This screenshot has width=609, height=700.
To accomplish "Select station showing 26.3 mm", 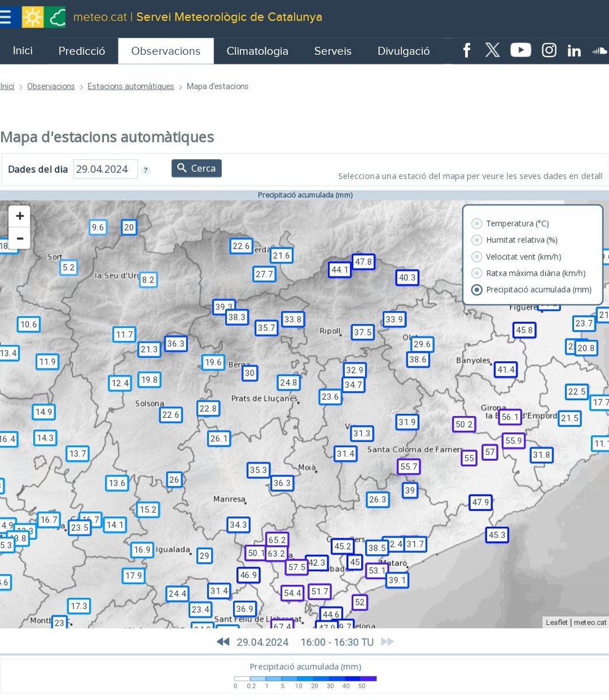I will 377,499.
